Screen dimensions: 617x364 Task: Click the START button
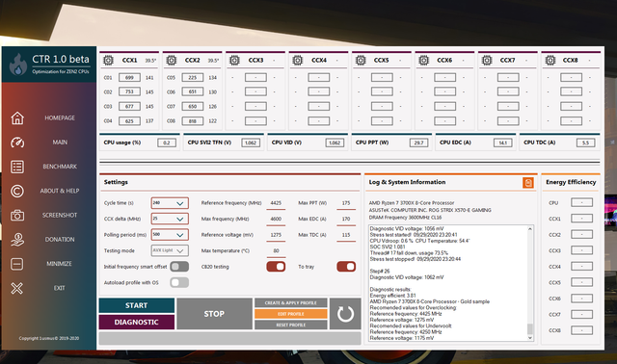click(x=137, y=305)
